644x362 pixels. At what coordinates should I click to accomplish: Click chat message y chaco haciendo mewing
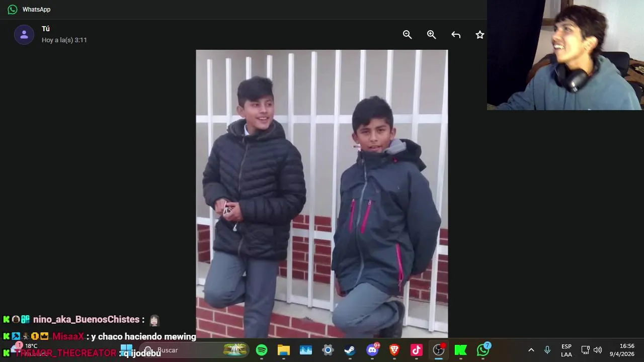tap(143, 336)
